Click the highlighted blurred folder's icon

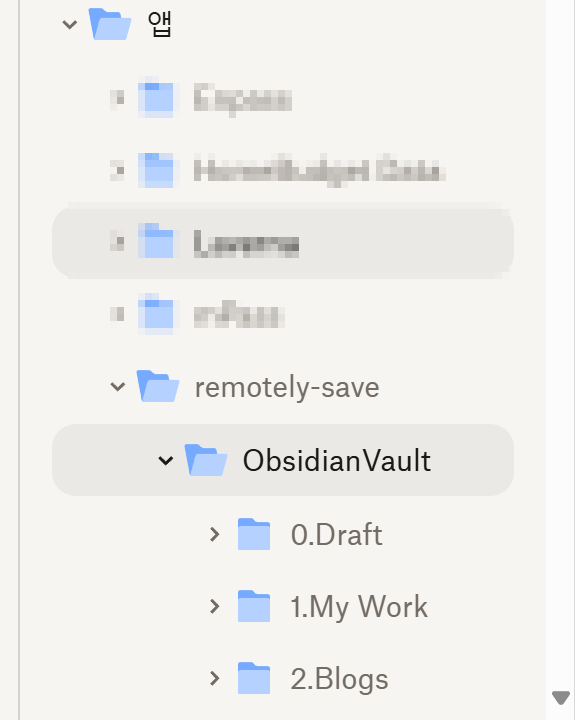tap(156, 241)
